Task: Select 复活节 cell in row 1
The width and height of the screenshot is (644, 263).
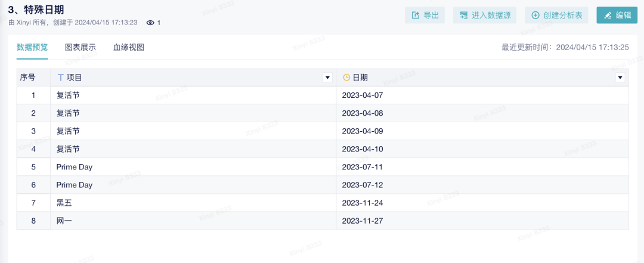Action: point(193,95)
